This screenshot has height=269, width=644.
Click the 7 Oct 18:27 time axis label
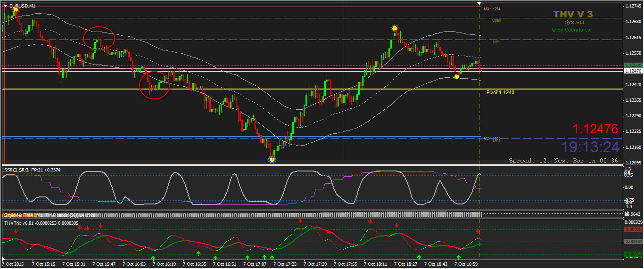point(405,264)
